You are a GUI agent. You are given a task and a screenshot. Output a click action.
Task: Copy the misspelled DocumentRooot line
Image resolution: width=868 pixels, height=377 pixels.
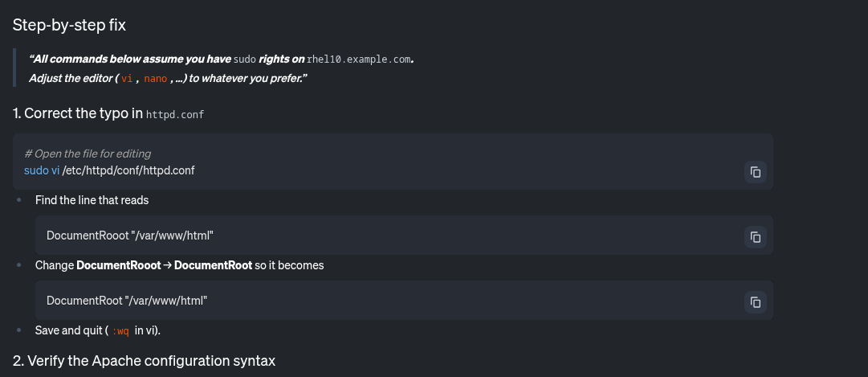[755, 236]
